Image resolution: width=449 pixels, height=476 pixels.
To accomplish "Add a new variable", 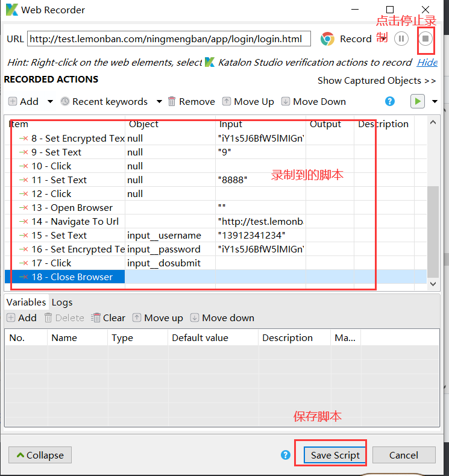I will [x=22, y=318].
